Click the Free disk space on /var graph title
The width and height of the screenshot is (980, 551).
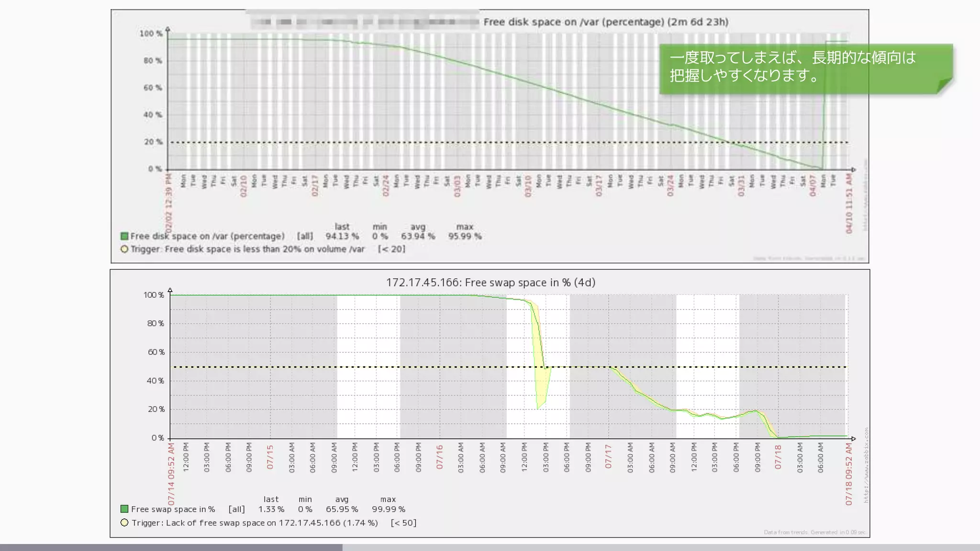pyautogui.click(x=605, y=22)
